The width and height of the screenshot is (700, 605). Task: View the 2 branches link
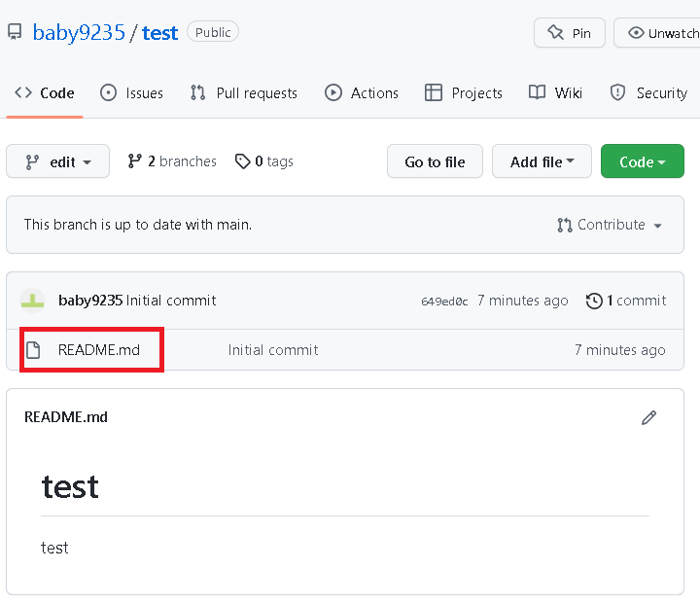[x=172, y=161]
